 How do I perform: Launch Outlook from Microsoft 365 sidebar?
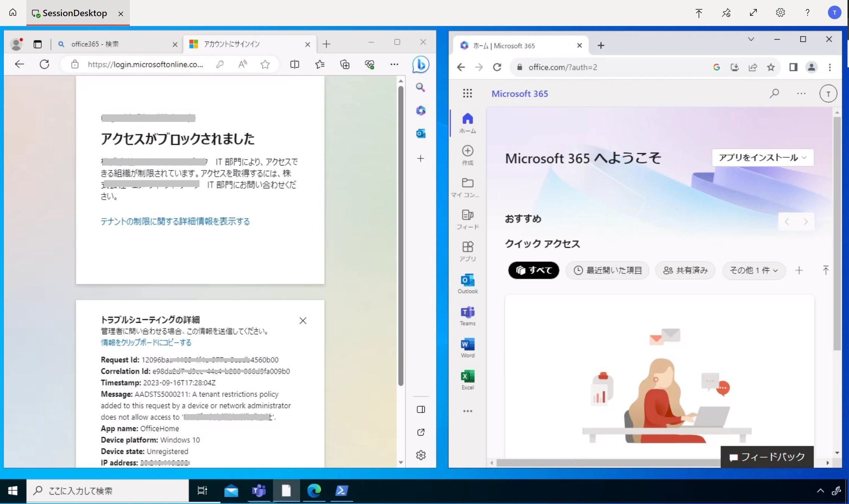click(x=468, y=284)
